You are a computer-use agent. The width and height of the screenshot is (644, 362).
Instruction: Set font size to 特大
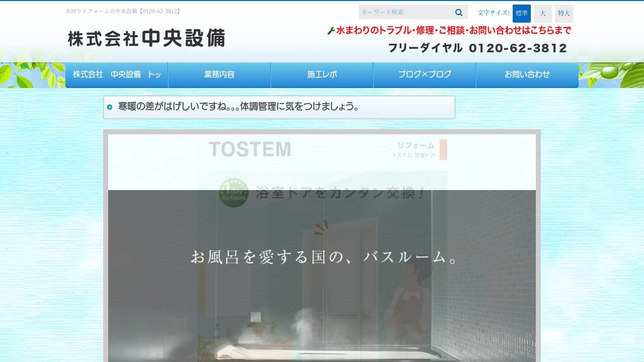563,14
